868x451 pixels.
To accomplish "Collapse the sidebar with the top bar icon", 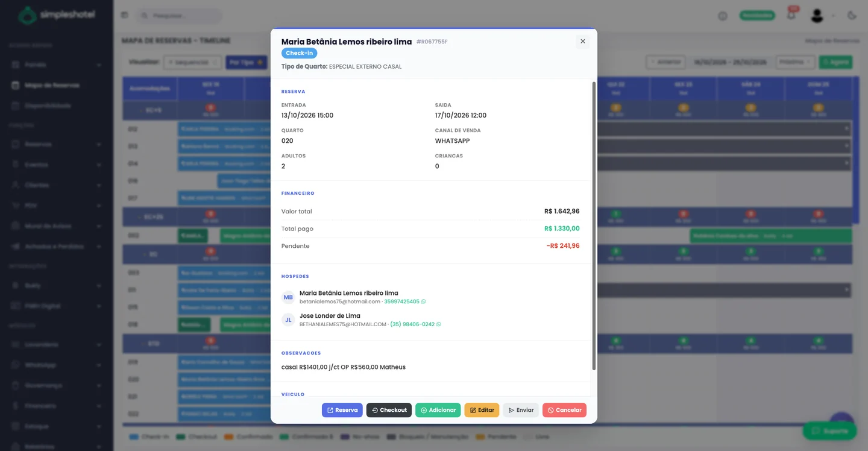I will [125, 15].
